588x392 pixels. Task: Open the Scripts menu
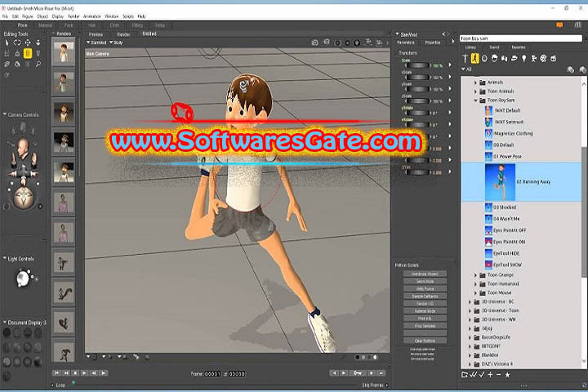[128, 16]
